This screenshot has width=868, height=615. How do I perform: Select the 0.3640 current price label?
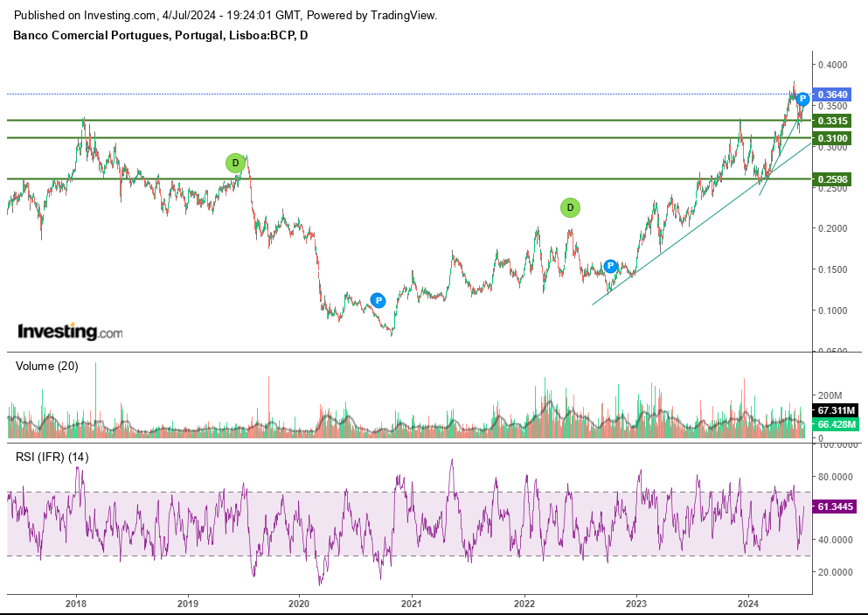(x=832, y=94)
